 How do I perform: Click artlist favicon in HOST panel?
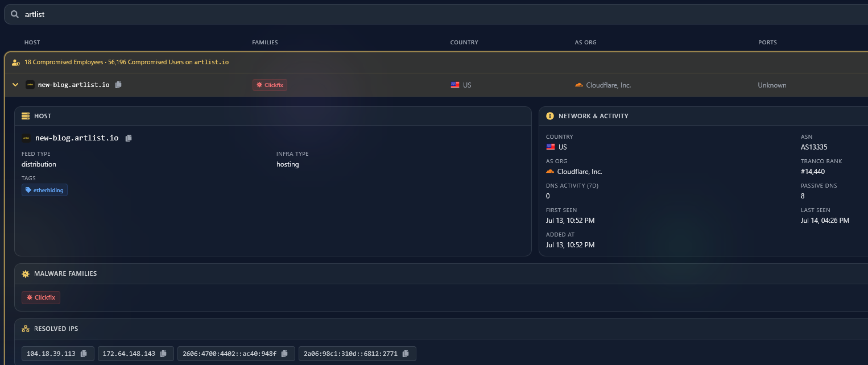pos(26,138)
